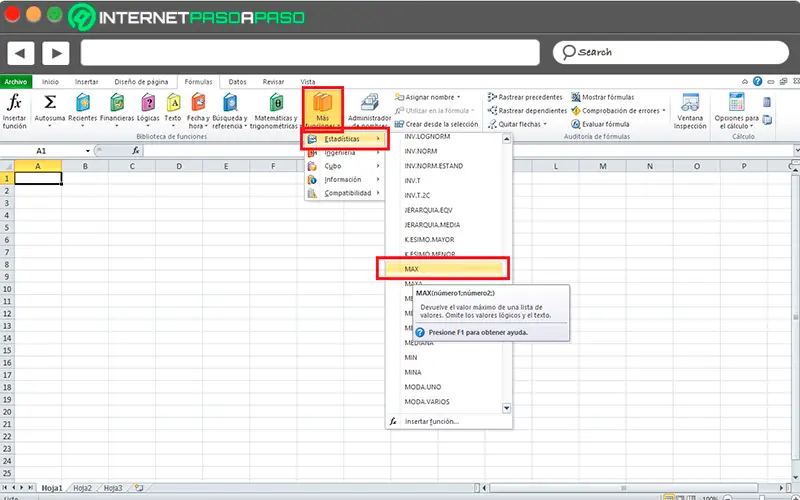Open the Lógicas functions book icon
The height and width of the screenshot is (500, 800).
(x=148, y=103)
